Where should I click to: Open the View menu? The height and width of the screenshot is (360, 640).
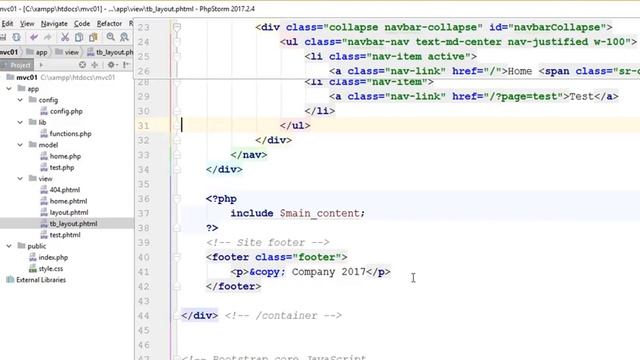click(27, 24)
